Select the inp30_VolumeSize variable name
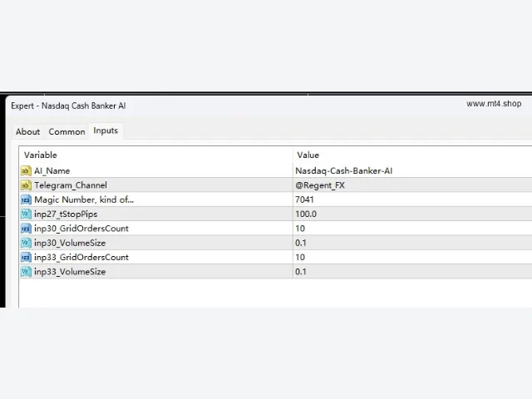 (70, 243)
